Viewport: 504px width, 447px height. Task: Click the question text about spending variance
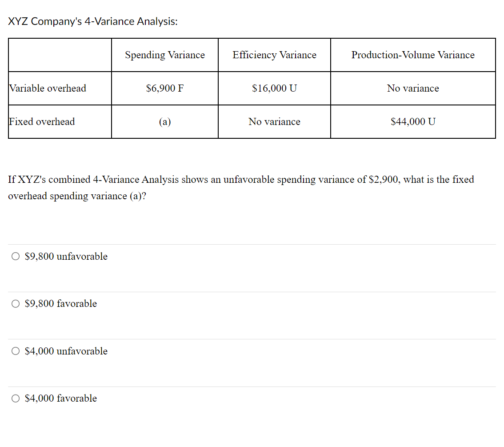tap(240, 187)
